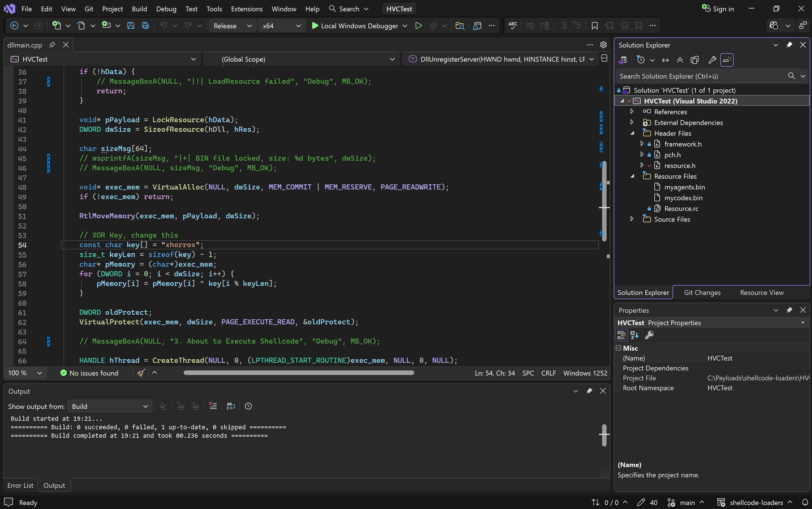Click Find in Files toolbar icon
Image resolution: width=812 pixels, height=509 pixels.
pos(459,25)
